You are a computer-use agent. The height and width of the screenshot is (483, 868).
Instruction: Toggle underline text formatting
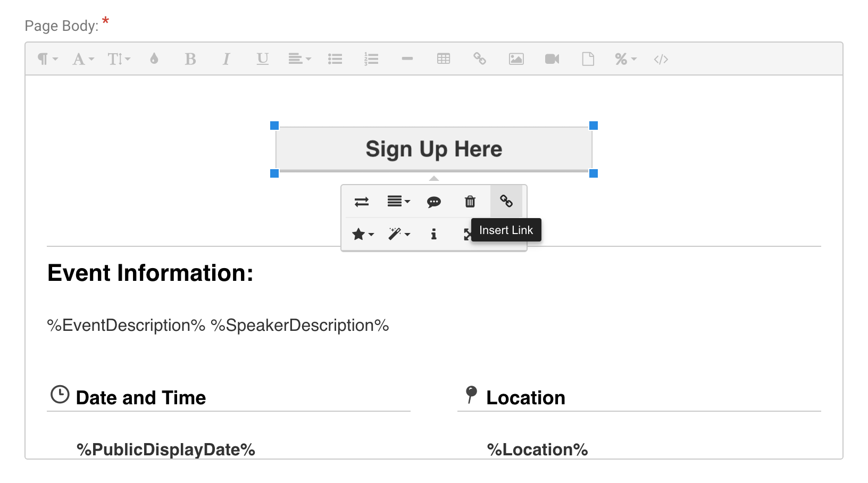262,59
